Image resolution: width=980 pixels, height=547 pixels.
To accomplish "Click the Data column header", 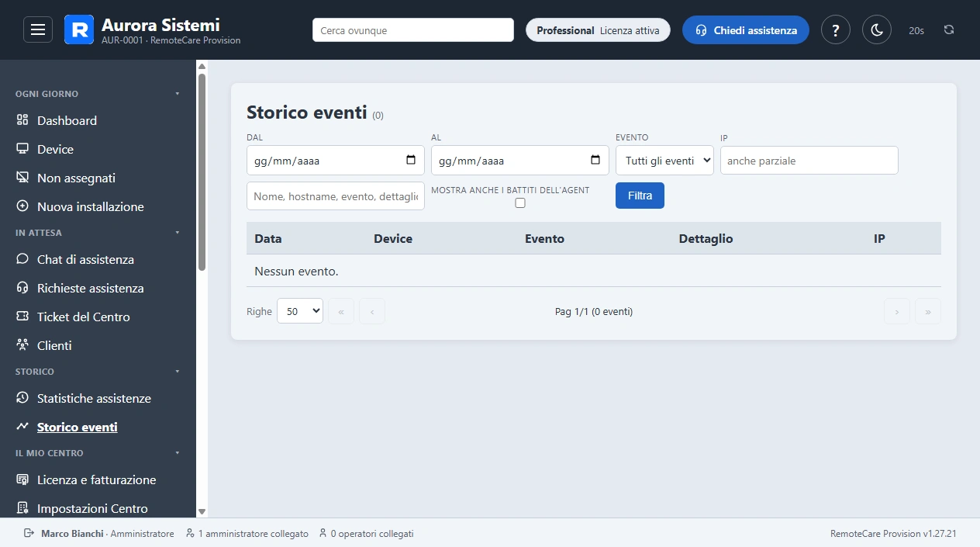I will tap(268, 238).
